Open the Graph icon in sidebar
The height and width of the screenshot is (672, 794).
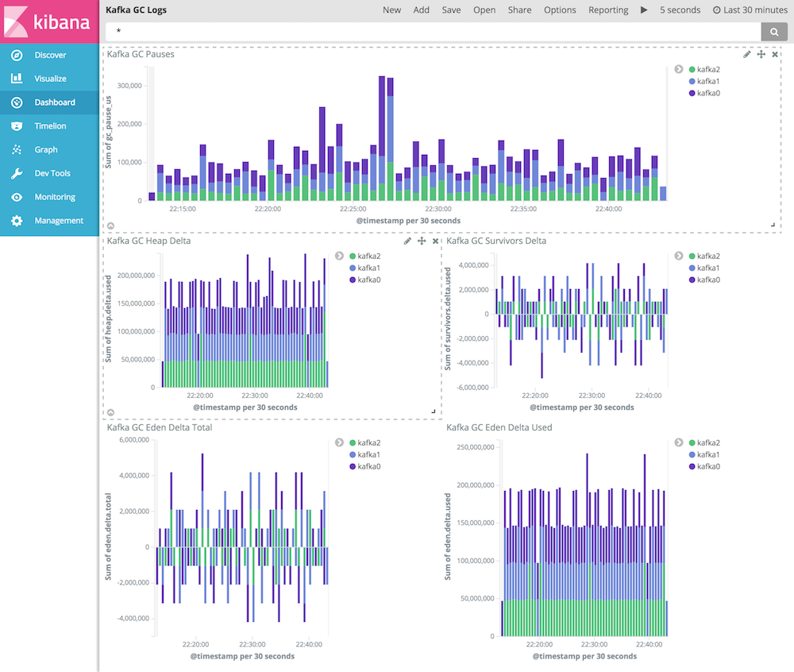(17, 149)
